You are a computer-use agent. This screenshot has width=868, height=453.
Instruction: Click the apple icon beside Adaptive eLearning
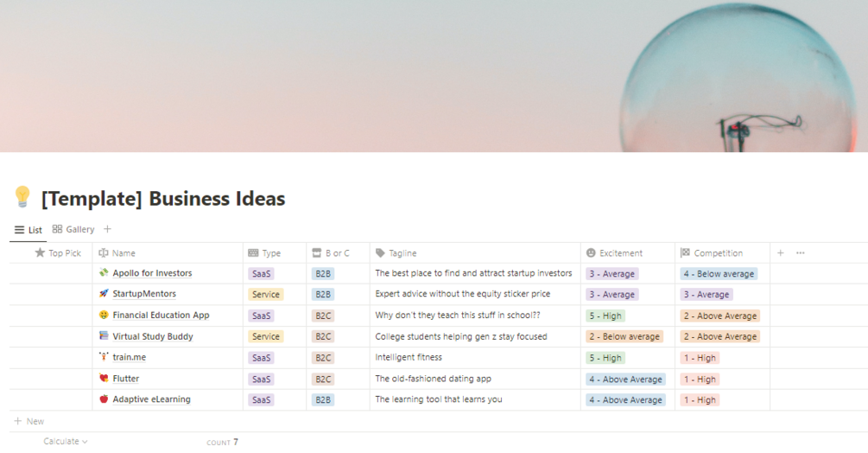pyautogui.click(x=105, y=399)
